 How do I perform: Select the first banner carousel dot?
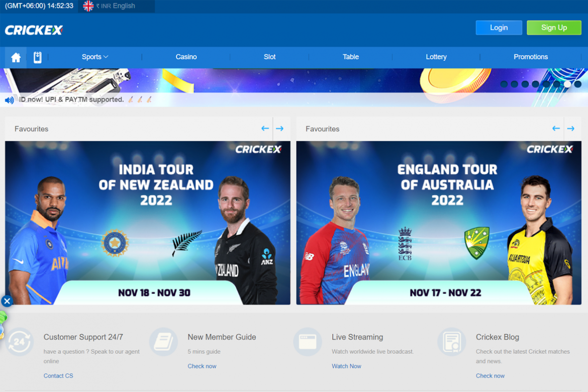click(504, 84)
